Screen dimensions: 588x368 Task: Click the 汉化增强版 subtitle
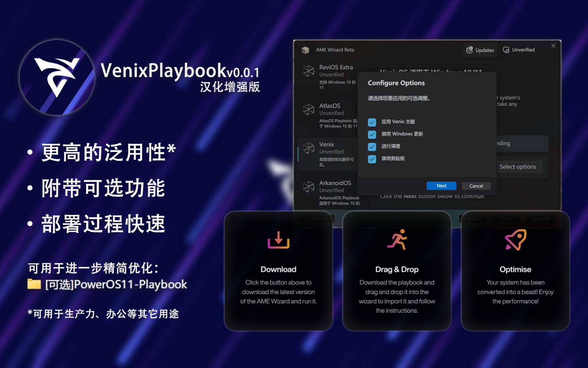coord(230,87)
